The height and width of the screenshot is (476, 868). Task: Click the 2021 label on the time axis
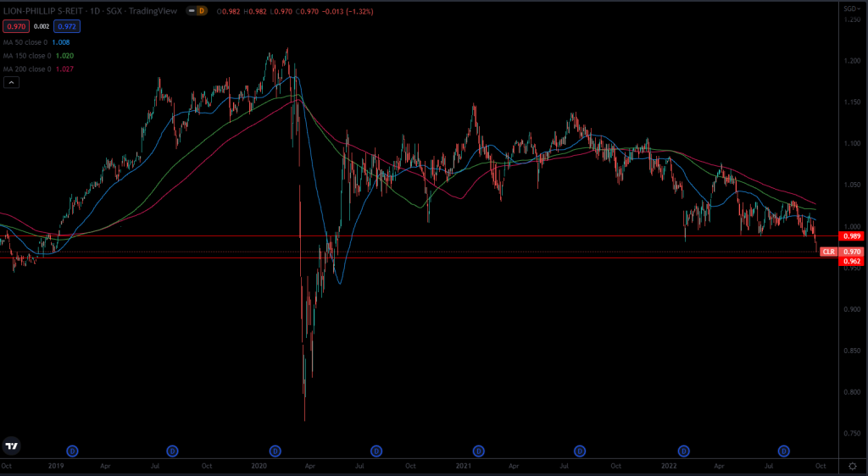(463, 466)
